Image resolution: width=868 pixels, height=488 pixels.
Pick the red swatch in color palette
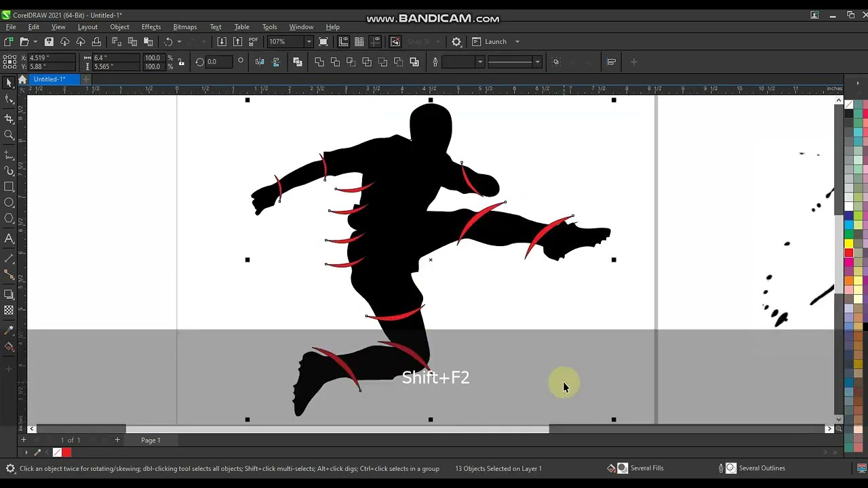point(848,253)
